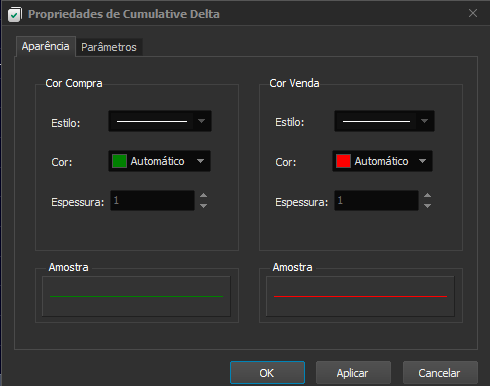490x386 pixels.
Task: Expand the Cor Venda color dropdown arrow
Action: coord(422,161)
